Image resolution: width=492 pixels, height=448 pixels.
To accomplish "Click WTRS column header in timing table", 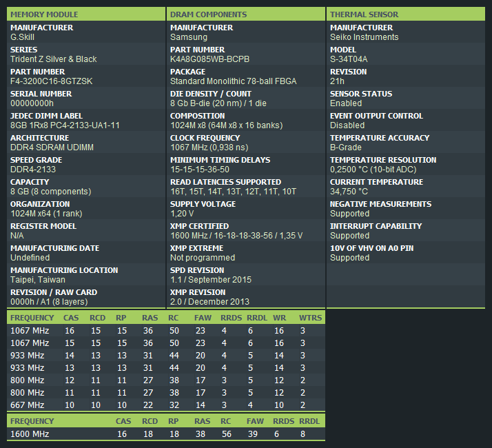I will click(x=310, y=318).
